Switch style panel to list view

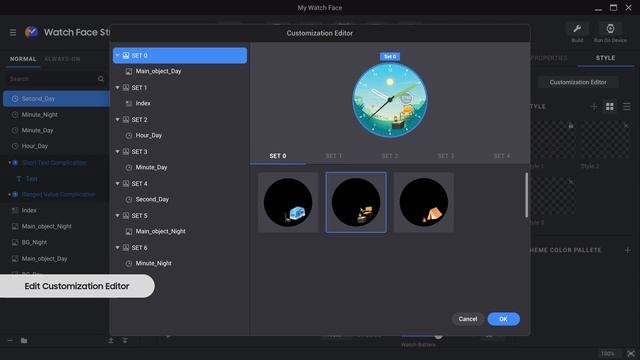click(627, 107)
